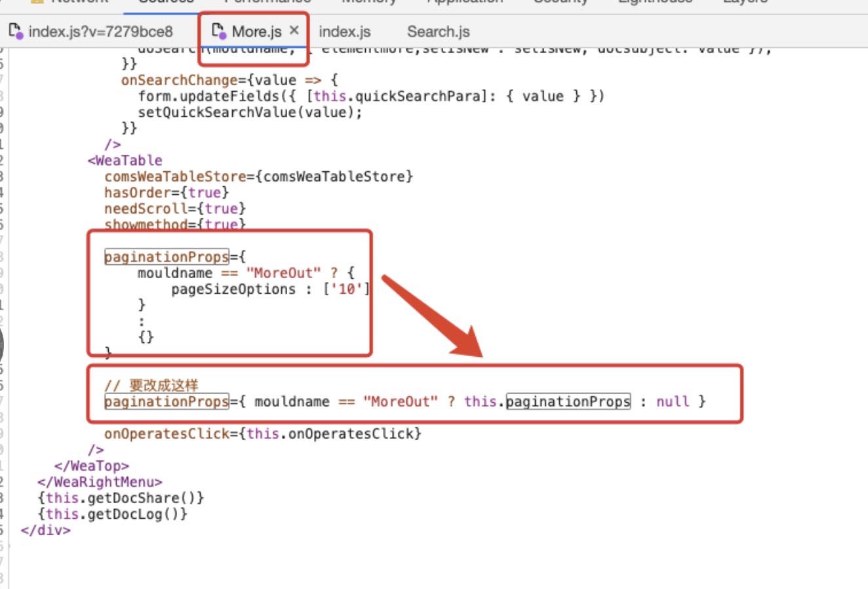Click the first paginationProps attribute
This screenshot has width=868, height=589.
tap(167, 257)
